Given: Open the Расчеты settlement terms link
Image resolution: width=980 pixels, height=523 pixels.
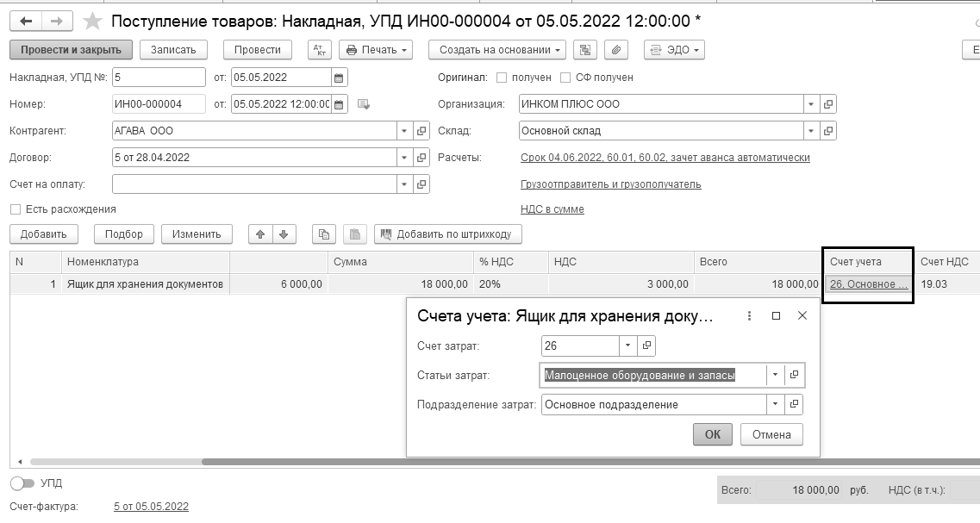Looking at the screenshot, I should tap(665, 158).
